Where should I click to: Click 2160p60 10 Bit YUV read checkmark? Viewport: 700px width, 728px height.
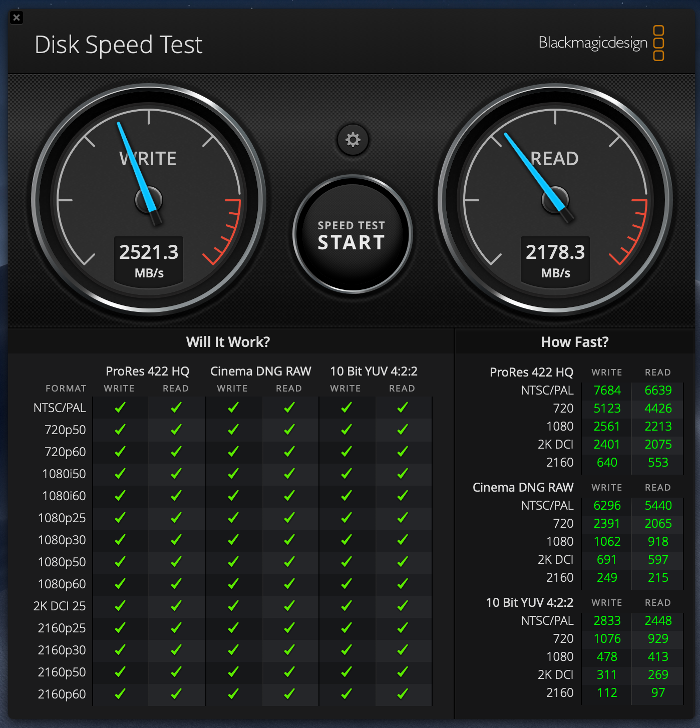[x=403, y=694]
